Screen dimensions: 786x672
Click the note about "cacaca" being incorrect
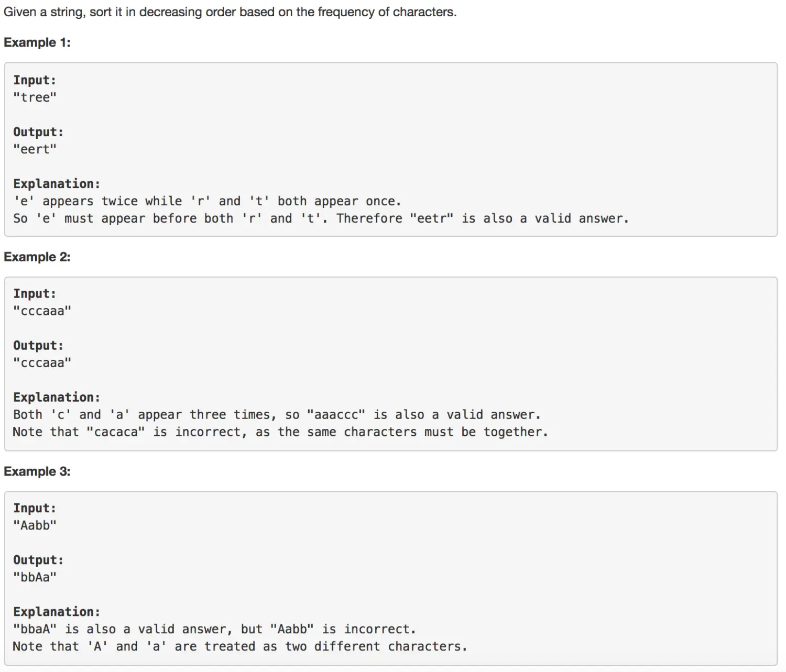280,432
